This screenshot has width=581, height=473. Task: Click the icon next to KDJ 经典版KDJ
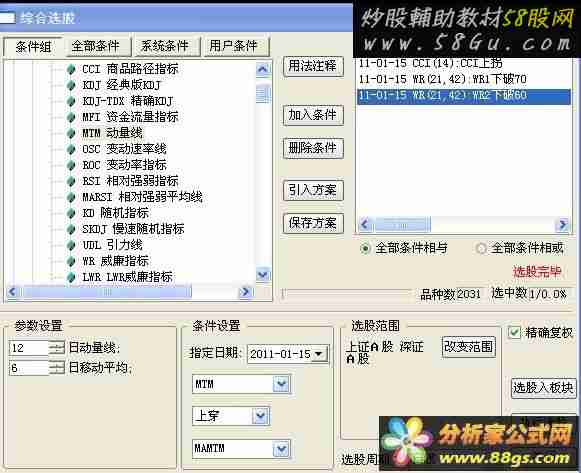(71, 85)
